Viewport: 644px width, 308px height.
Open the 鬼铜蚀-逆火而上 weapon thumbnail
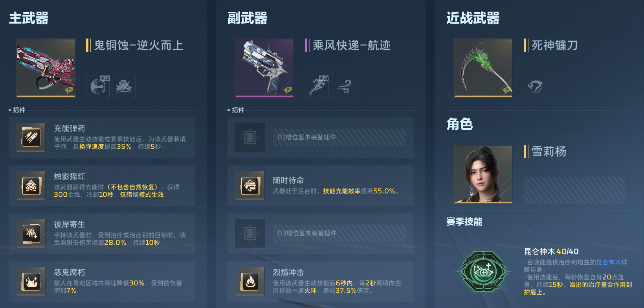pos(46,68)
